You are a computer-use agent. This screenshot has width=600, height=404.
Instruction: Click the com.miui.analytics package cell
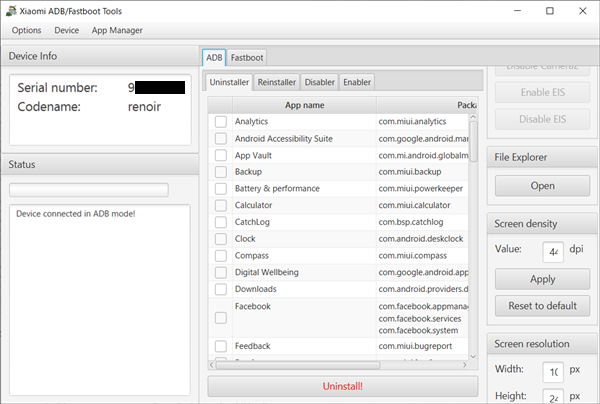pos(423,122)
